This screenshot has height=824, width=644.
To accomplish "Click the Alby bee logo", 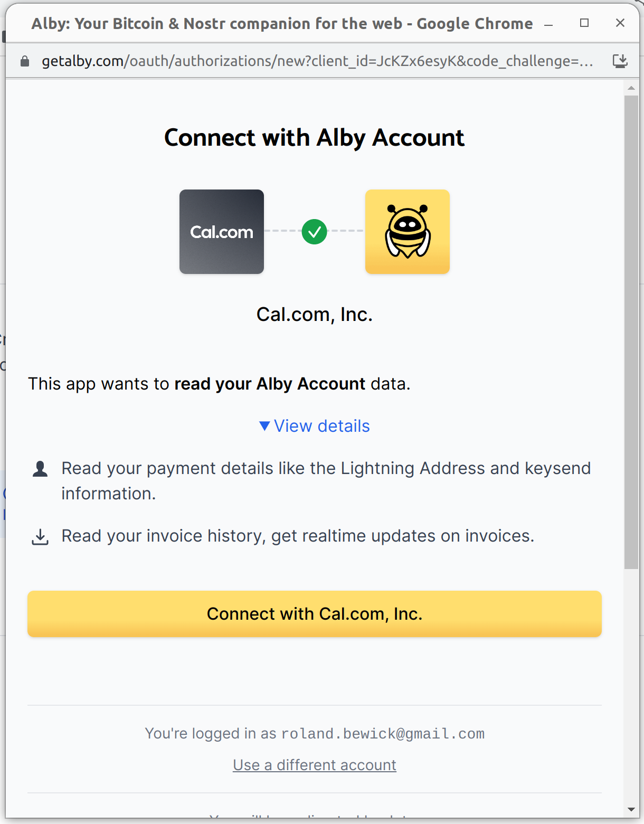I will [408, 232].
